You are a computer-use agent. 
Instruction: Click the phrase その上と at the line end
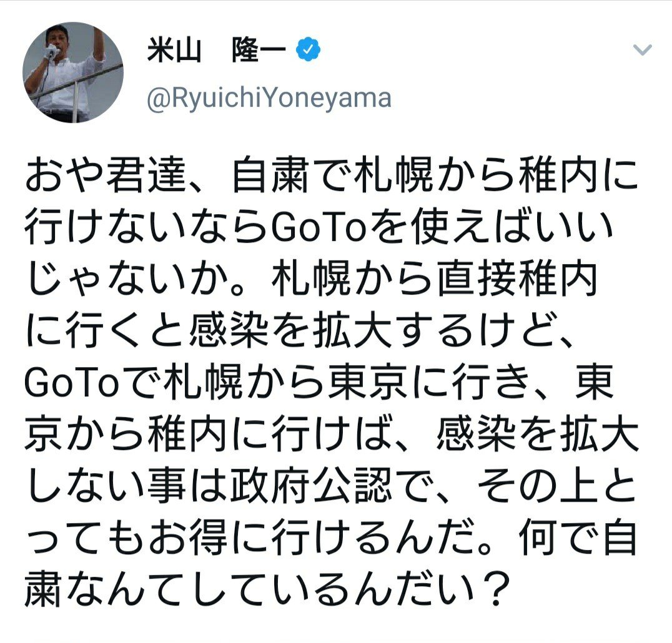point(558,485)
